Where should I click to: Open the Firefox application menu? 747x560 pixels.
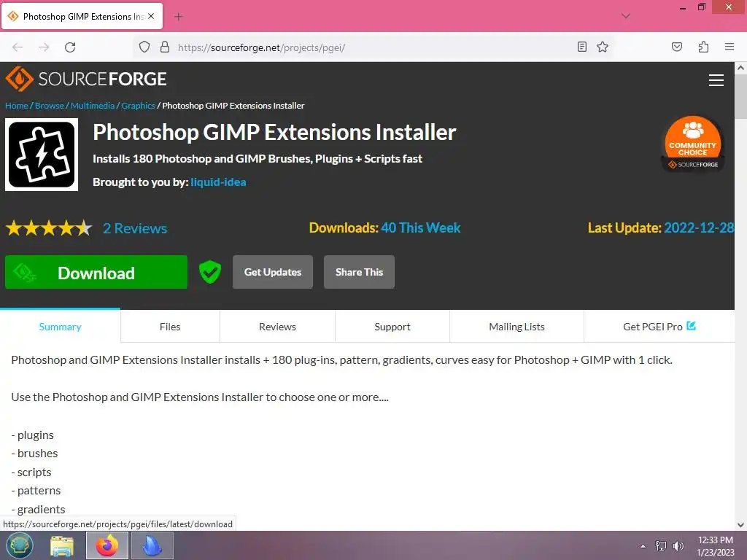[729, 47]
